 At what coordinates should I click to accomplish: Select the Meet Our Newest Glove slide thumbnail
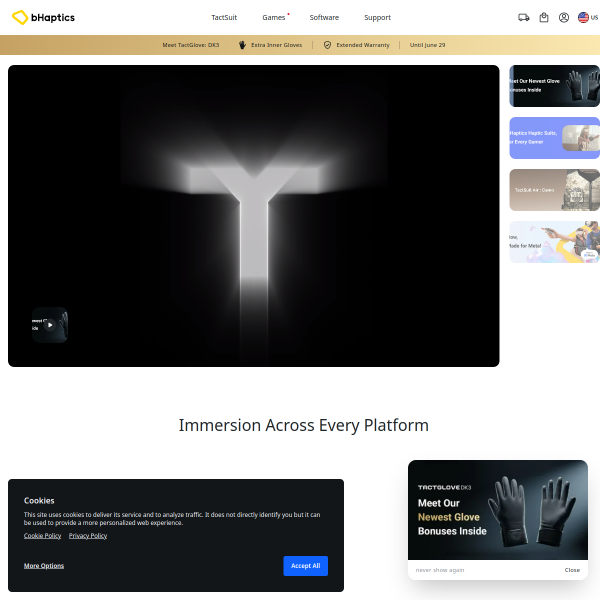coord(554,86)
